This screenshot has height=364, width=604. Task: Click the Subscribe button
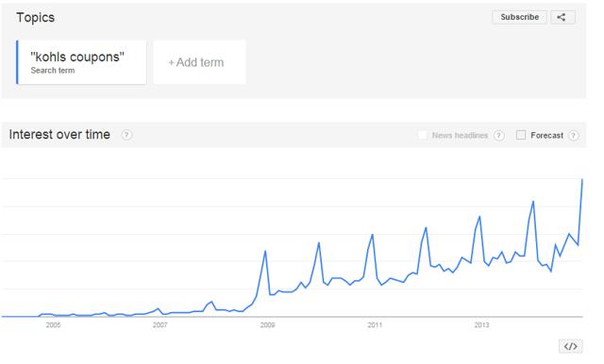519,17
